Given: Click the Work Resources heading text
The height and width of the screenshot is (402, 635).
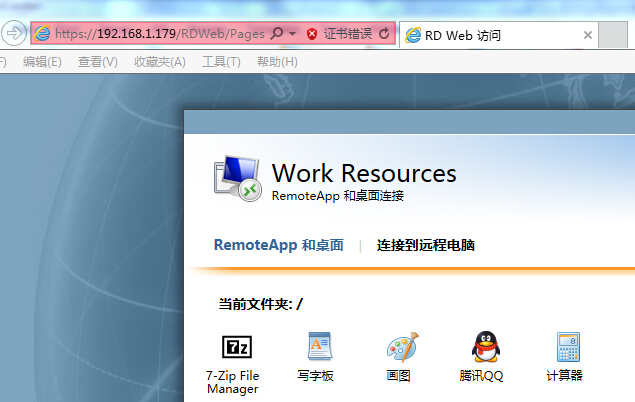Looking at the screenshot, I should pos(364,173).
